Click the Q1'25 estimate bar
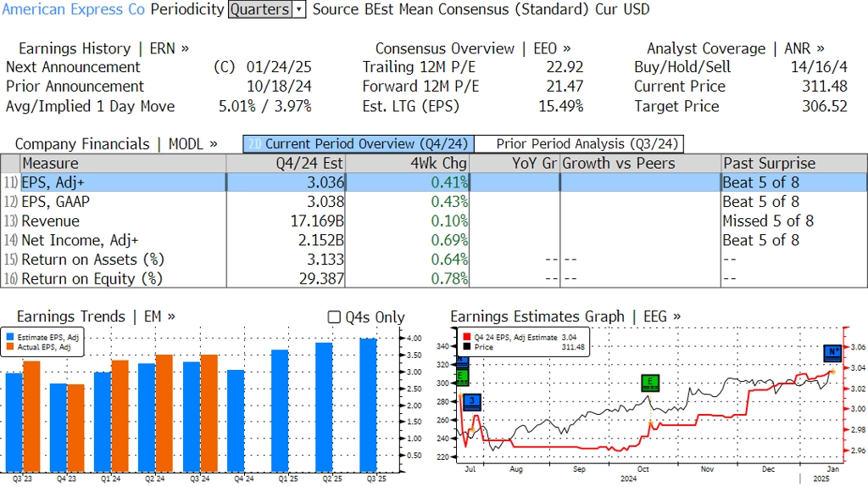This screenshot has height=487, width=868. click(x=280, y=411)
